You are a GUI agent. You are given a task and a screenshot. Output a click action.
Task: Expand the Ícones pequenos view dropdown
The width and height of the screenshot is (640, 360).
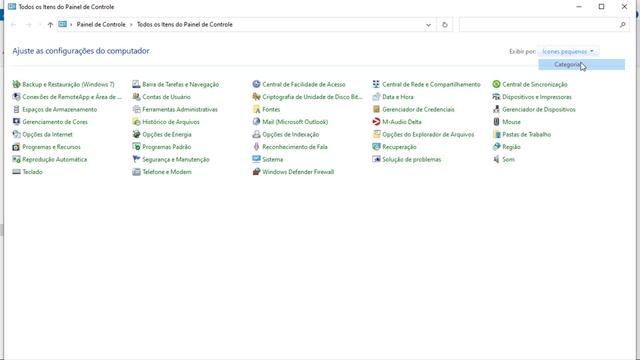click(568, 51)
